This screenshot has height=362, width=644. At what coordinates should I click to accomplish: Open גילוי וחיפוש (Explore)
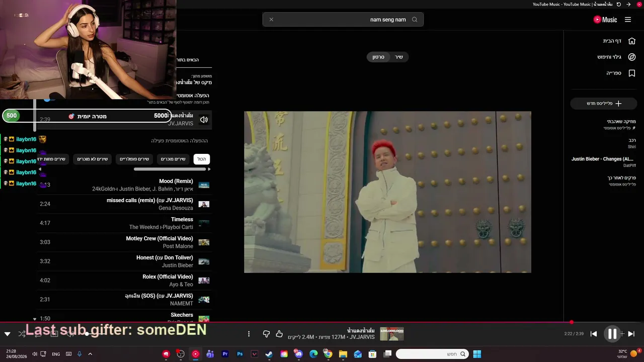(616, 57)
